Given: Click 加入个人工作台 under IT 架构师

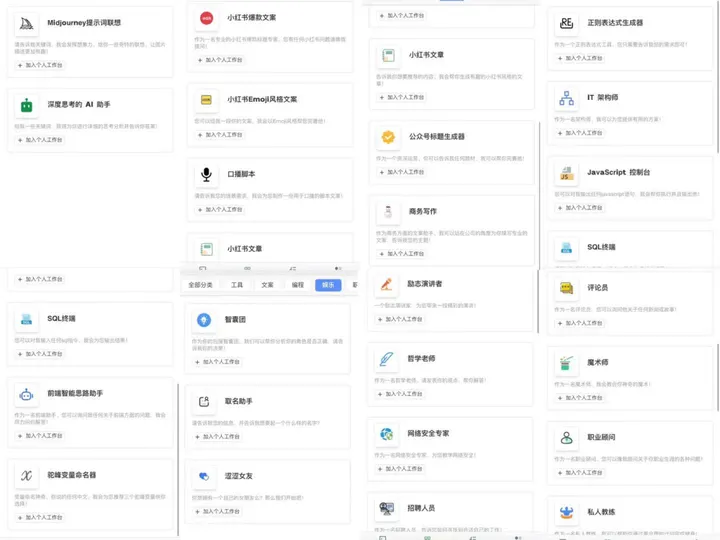Looking at the screenshot, I should click(580, 133).
